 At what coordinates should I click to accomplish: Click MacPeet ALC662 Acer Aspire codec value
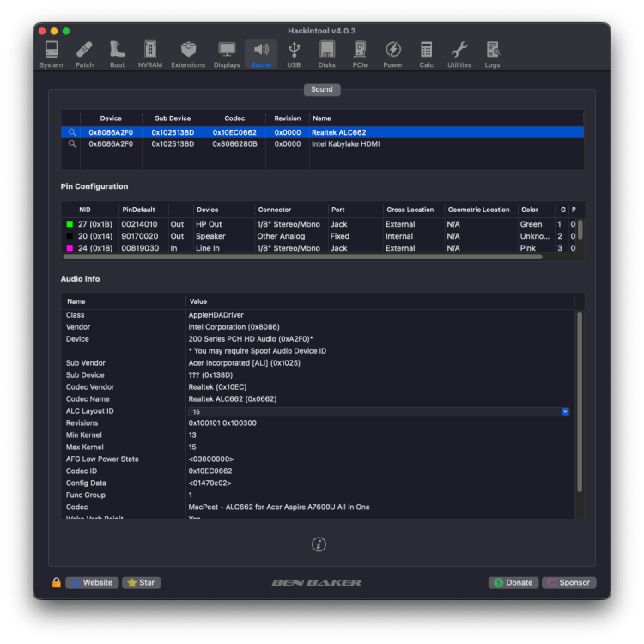tap(279, 507)
